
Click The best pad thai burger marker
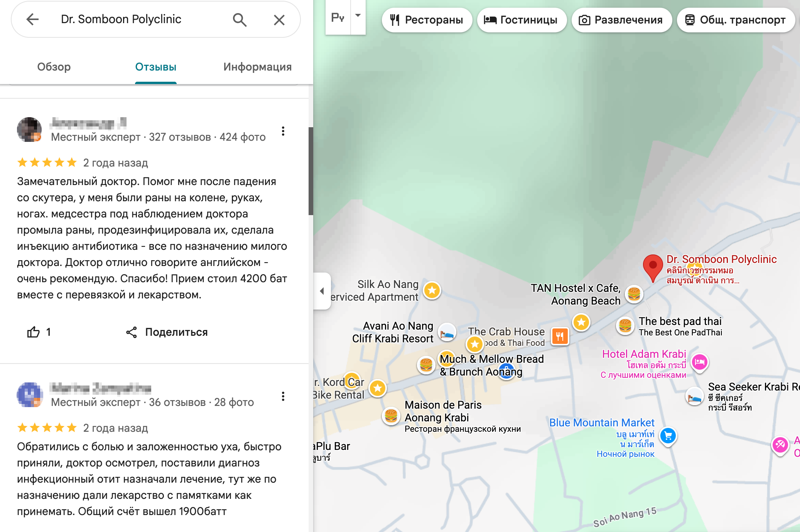pos(625,326)
